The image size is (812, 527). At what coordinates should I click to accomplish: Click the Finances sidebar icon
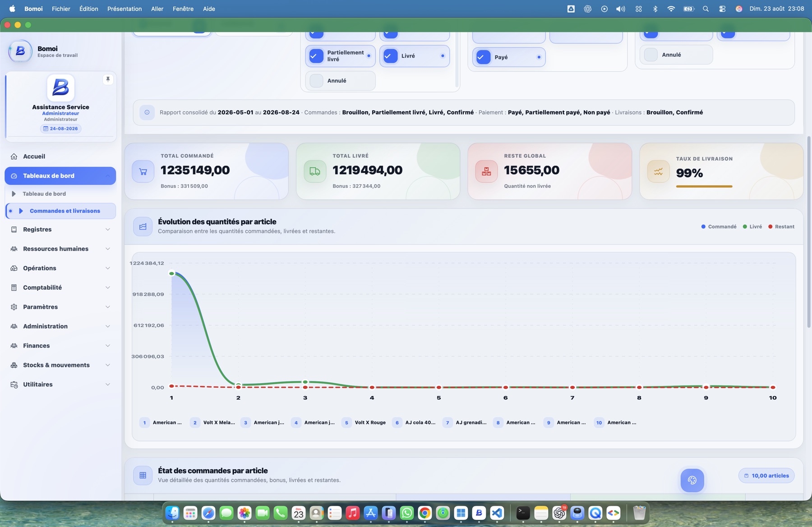pos(14,346)
